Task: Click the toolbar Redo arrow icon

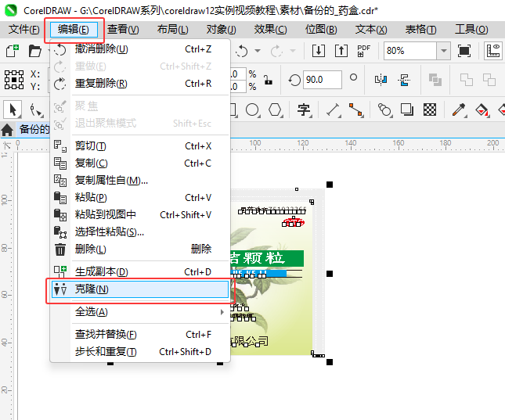Action: [276, 51]
